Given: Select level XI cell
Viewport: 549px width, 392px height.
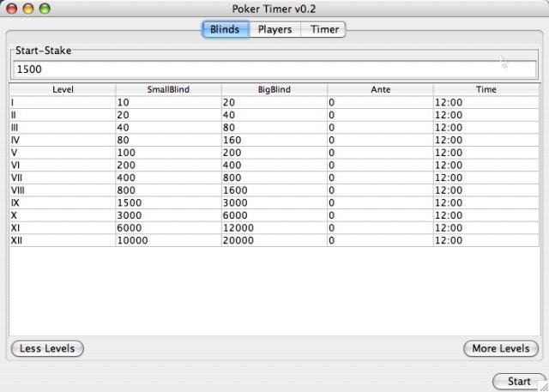Looking at the screenshot, I should [x=63, y=228].
